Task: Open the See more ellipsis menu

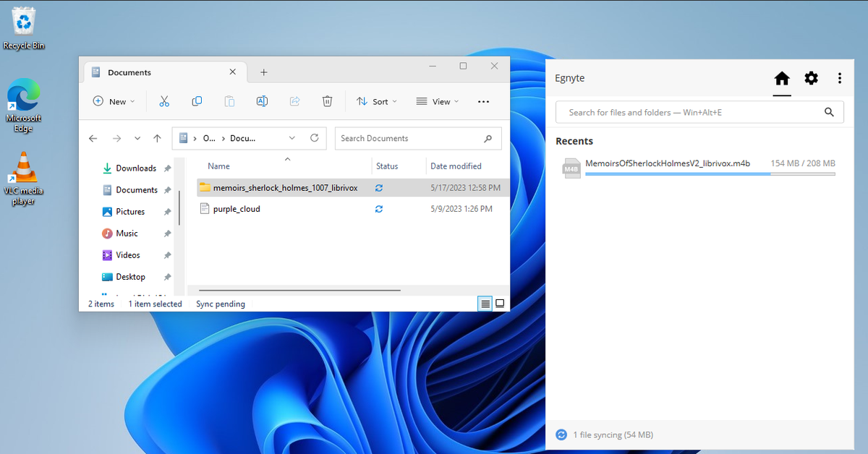Action: click(483, 101)
